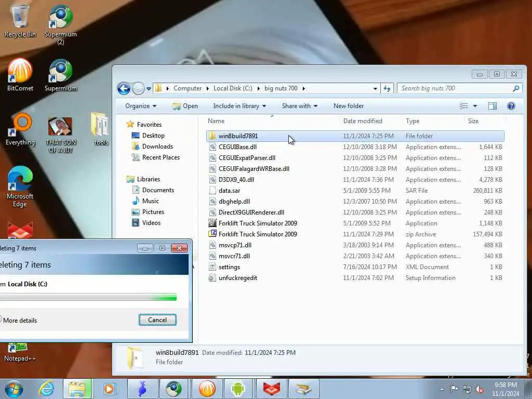This screenshot has height=399, width=532.
Task: Open the Share with dropdown
Action: [300, 106]
